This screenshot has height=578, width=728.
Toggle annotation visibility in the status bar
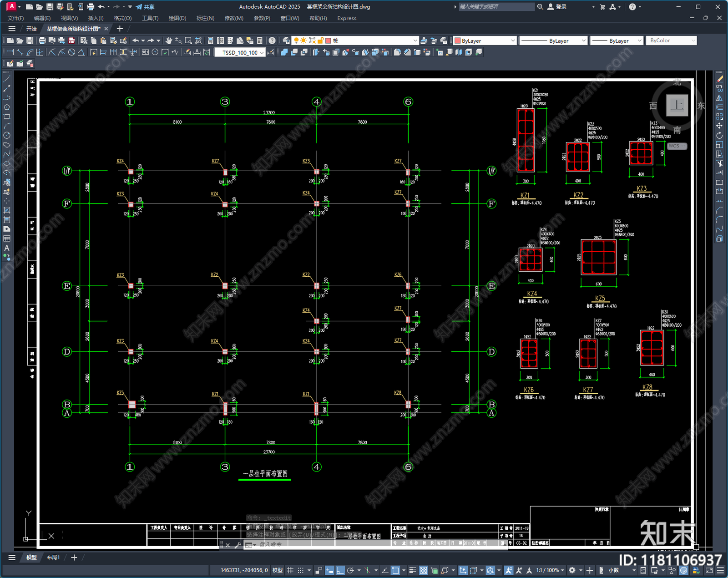tap(509, 570)
